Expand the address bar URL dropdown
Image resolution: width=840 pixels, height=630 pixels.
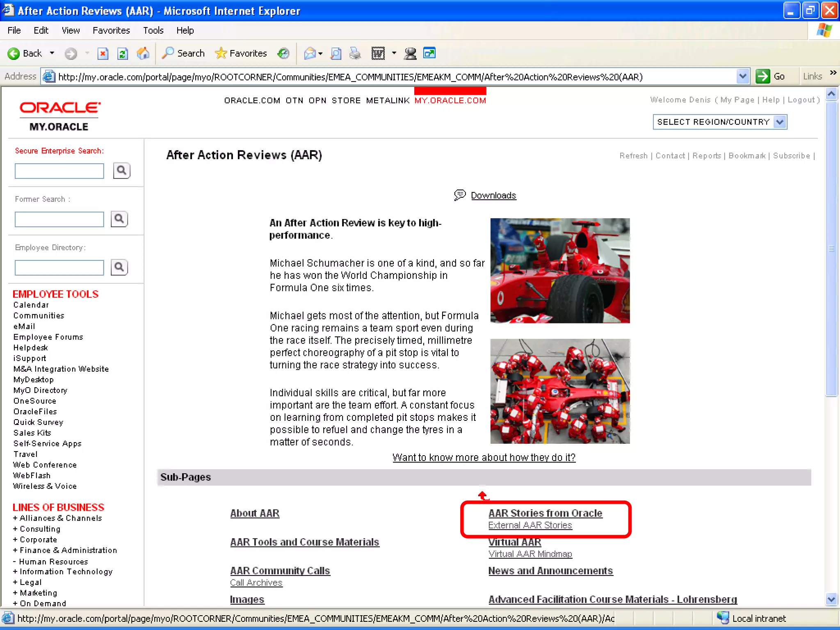click(742, 76)
